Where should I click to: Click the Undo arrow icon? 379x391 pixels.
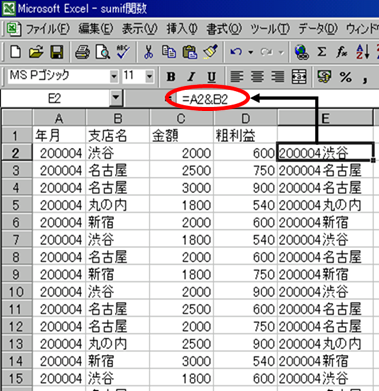[x=236, y=52]
